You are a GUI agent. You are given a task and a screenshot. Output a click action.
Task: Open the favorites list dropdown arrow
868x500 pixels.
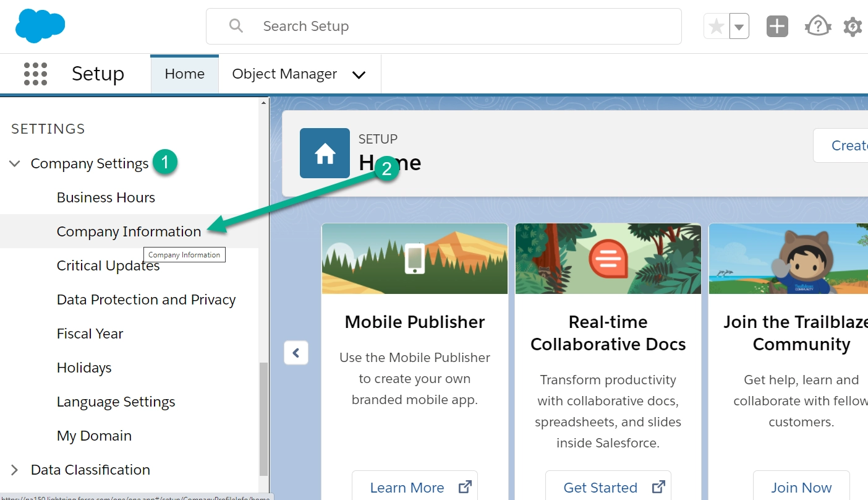pyautogui.click(x=739, y=27)
